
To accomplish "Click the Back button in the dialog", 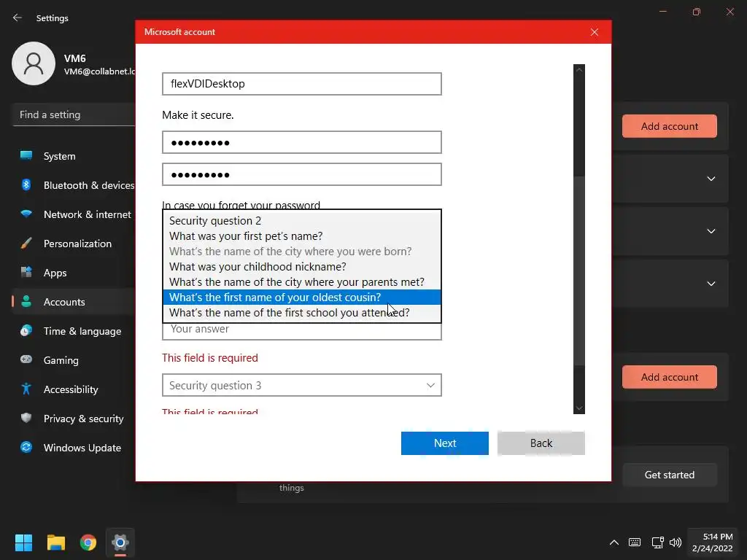I will tap(541, 443).
